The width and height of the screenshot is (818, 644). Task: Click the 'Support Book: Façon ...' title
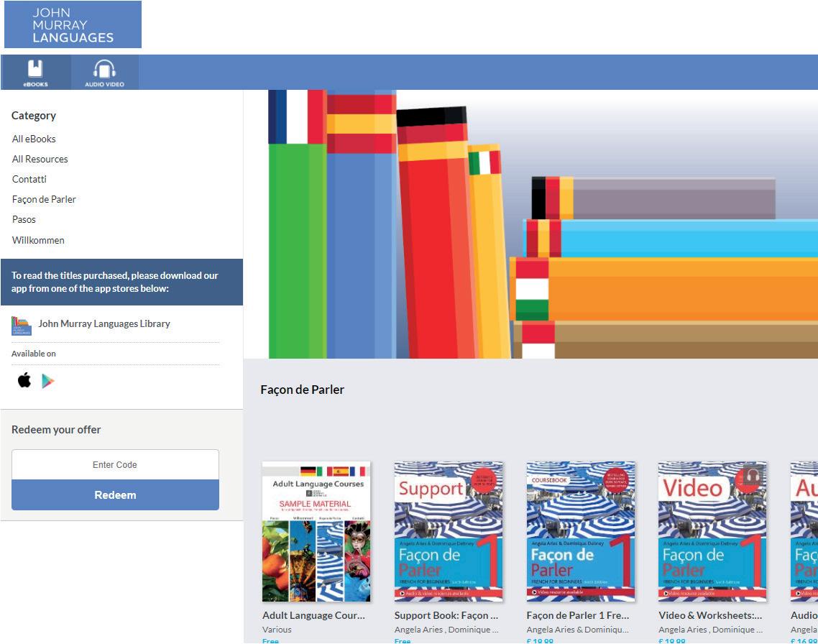point(446,615)
